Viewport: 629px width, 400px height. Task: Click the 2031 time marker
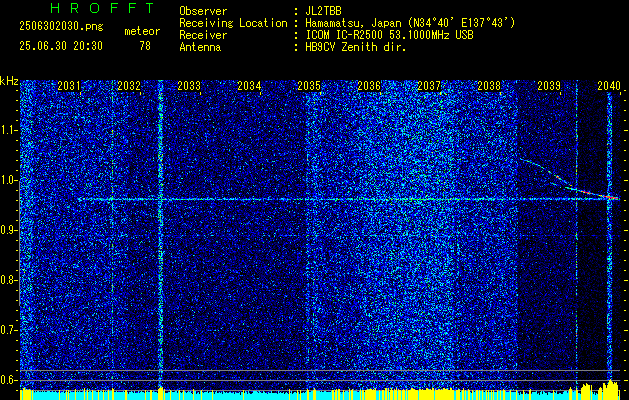[69, 85]
